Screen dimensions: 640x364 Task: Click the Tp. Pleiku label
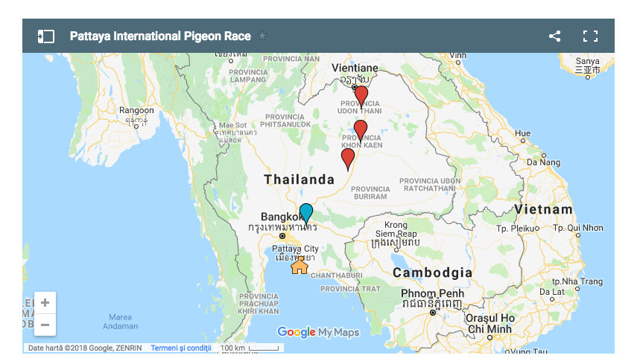click(x=515, y=229)
